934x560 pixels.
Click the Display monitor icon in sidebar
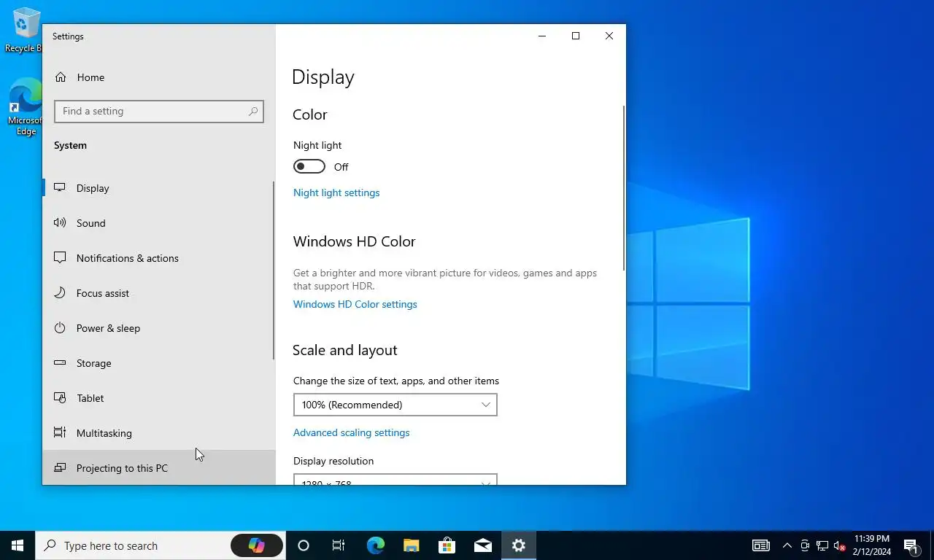60,188
